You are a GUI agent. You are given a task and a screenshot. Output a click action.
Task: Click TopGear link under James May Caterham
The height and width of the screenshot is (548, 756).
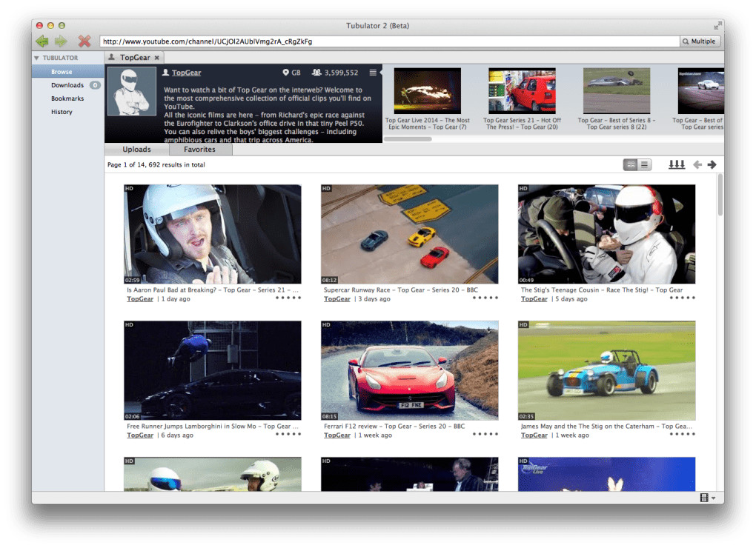pos(534,435)
